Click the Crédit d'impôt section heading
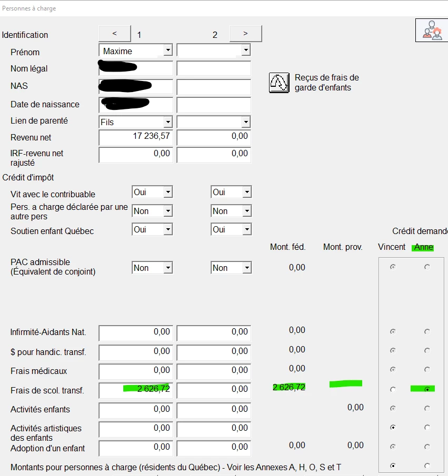 (x=28, y=178)
